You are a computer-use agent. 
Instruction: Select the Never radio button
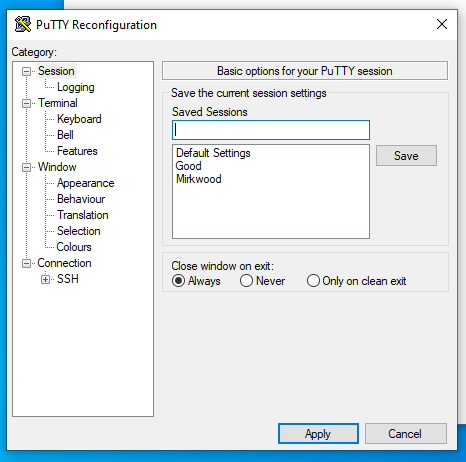click(246, 281)
